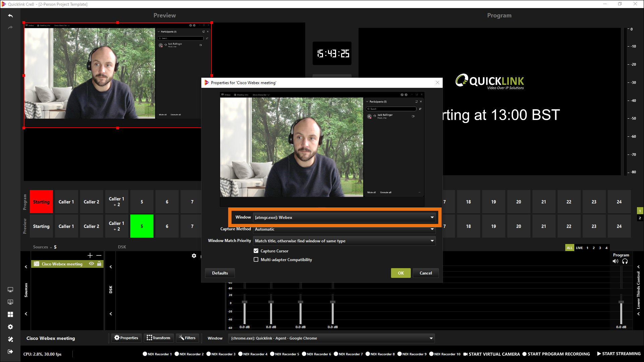Click the Defaults button

coord(220,273)
